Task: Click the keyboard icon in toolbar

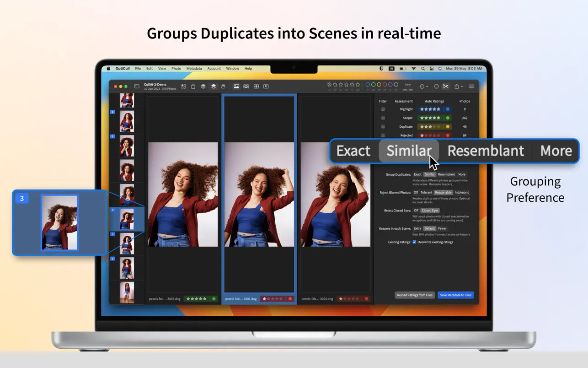Action: click(471, 87)
